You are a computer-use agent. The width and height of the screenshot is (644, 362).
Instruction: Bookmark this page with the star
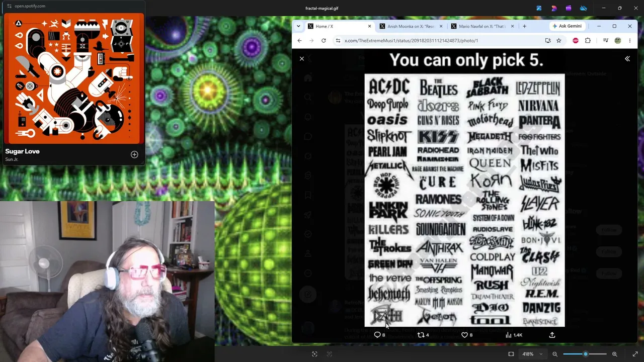(x=558, y=41)
